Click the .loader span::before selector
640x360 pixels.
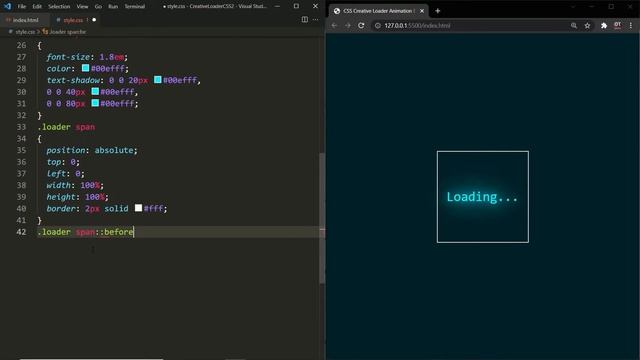[x=85, y=232]
